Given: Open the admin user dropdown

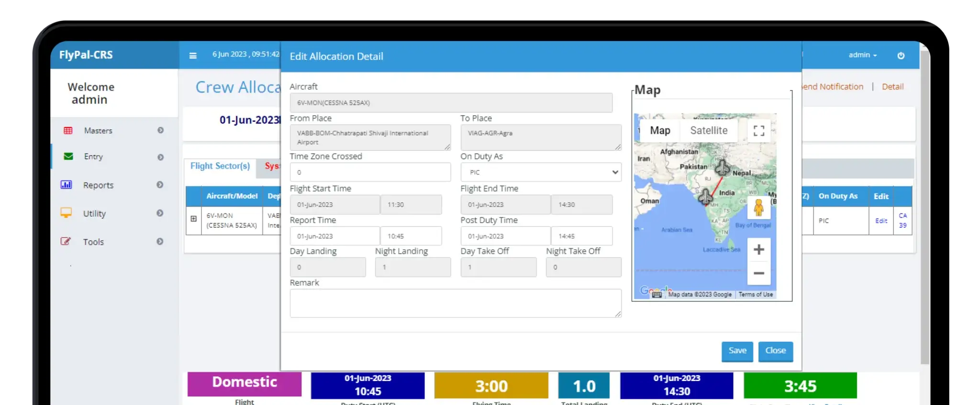Looking at the screenshot, I should pos(862,55).
